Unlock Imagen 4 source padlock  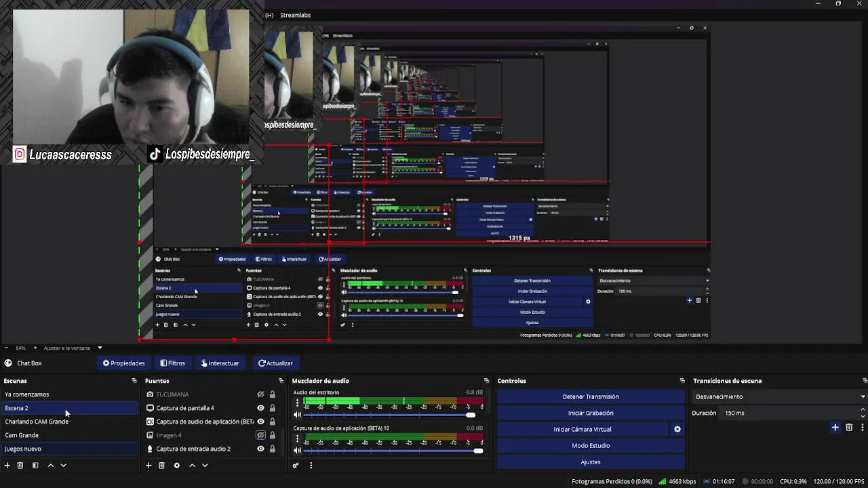pyautogui.click(x=273, y=435)
